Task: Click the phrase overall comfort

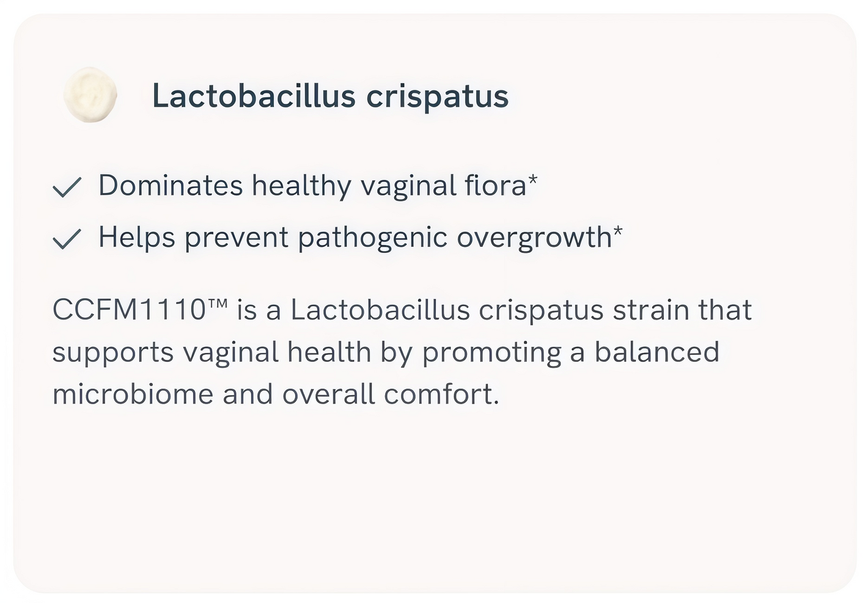Action: pyautogui.click(x=391, y=394)
